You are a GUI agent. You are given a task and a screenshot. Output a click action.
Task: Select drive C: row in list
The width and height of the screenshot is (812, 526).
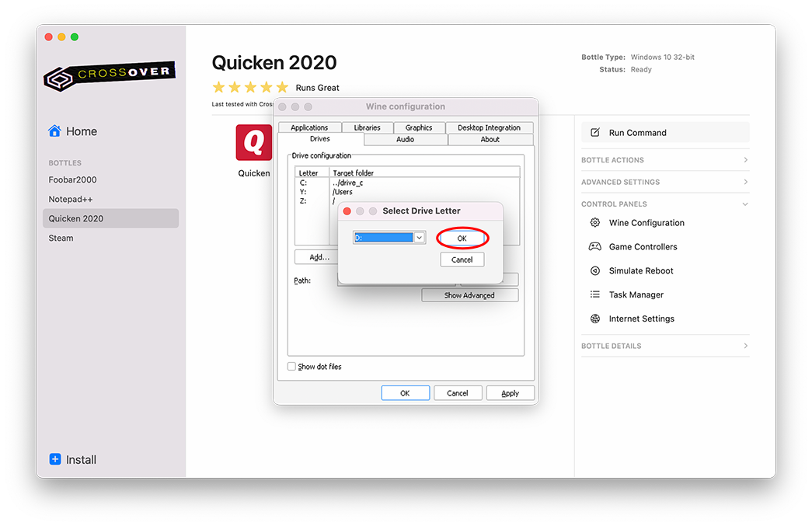pyautogui.click(x=406, y=183)
